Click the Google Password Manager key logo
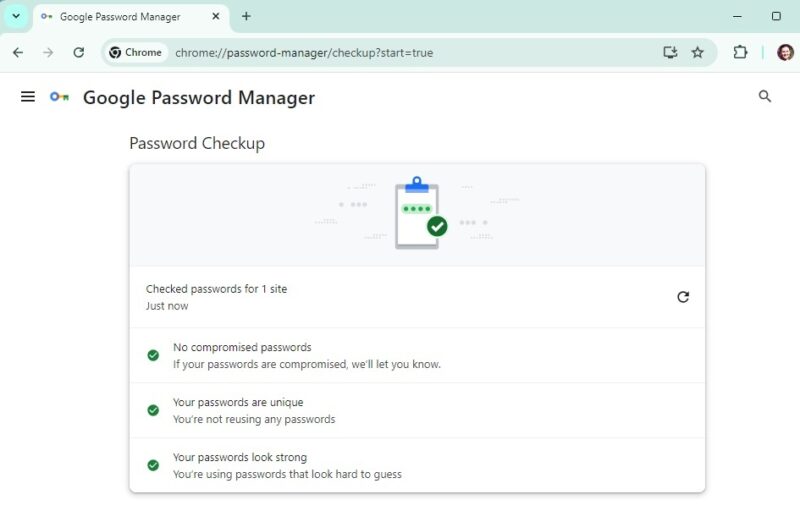The image size is (800, 511). tap(59, 96)
